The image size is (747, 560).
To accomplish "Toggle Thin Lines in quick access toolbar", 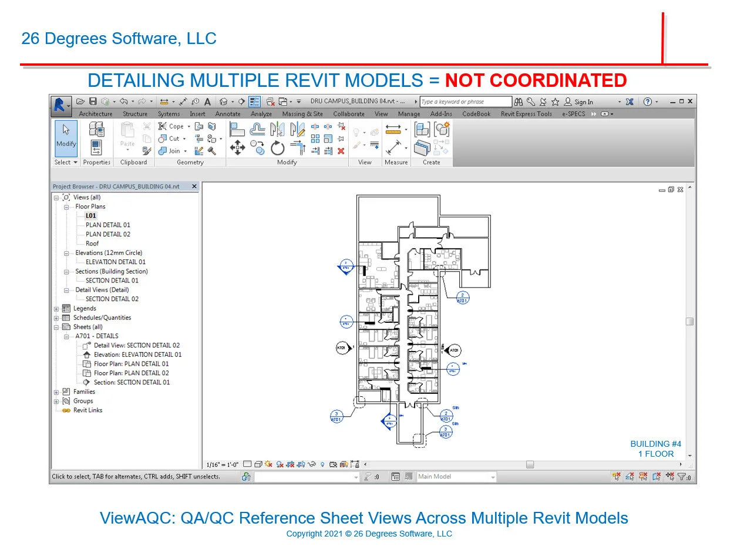I will [x=254, y=102].
